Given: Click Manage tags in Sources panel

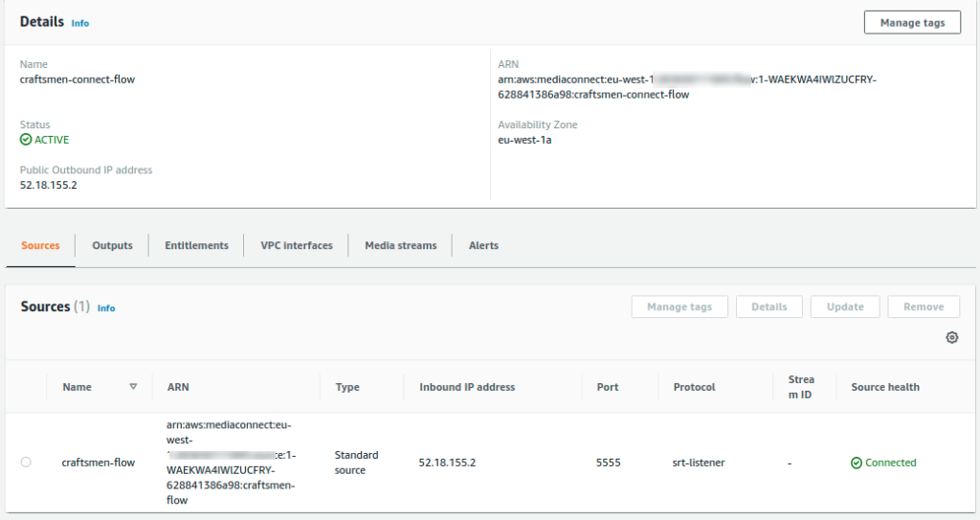Looking at the screenshot, I should 679,306.
